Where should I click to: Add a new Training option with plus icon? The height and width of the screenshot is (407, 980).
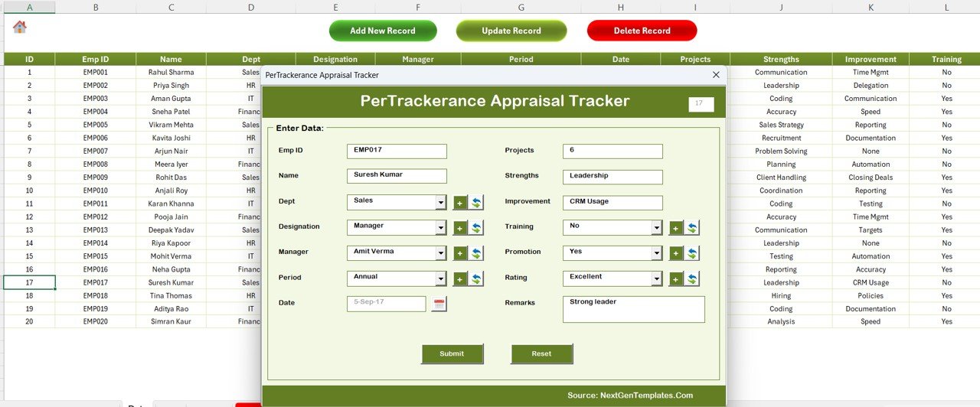click(676, 228)
